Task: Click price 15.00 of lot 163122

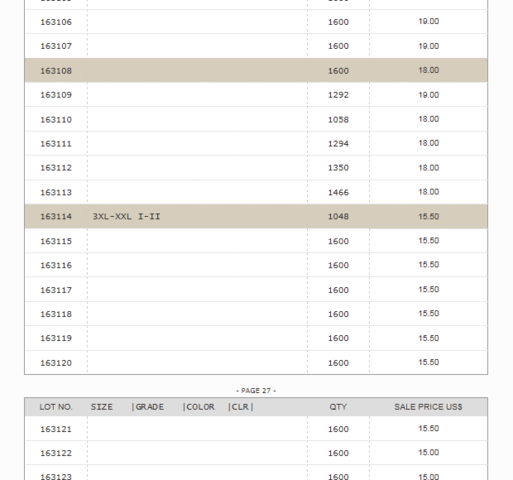Action: (429, 452)
